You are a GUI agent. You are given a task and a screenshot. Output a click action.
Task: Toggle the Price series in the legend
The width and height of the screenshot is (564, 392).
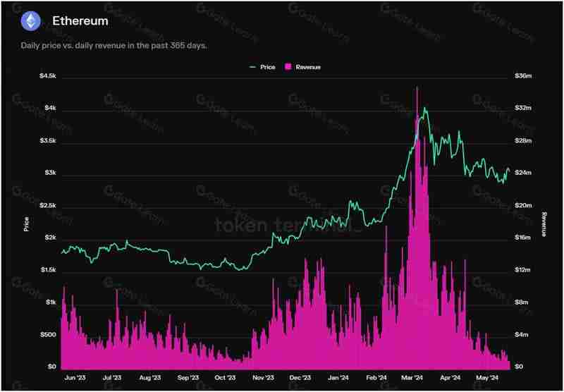[268, 67]
